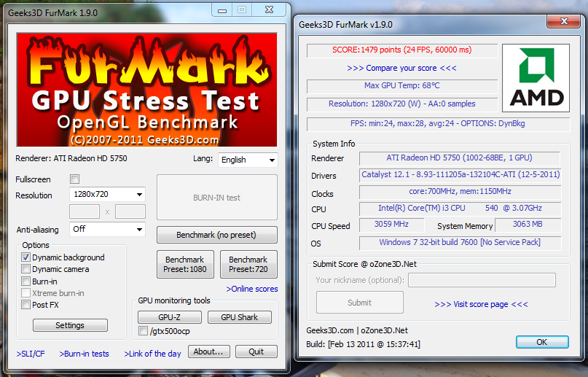Launch the GPU-Z monitoring tool
Screen dimensions: 588x377
tap(170, 317)
